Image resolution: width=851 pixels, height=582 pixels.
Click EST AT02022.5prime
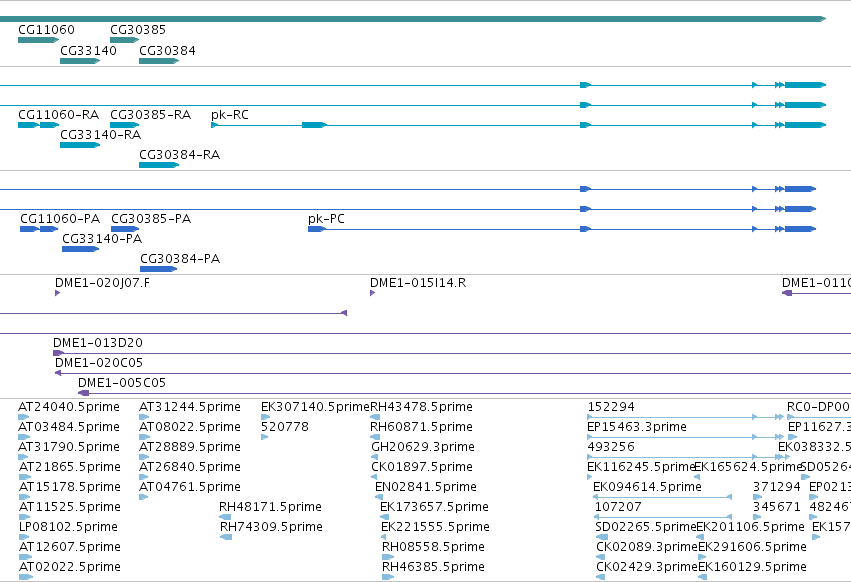70,567
